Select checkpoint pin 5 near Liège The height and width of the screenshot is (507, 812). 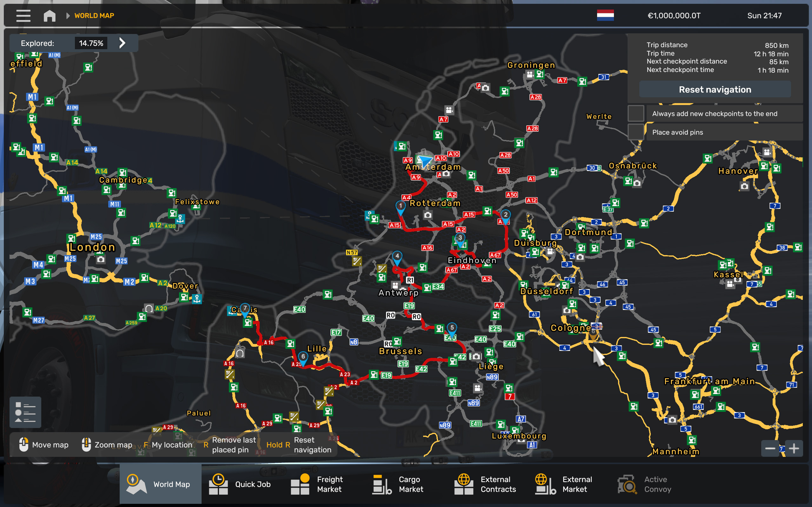coord(452,330)
